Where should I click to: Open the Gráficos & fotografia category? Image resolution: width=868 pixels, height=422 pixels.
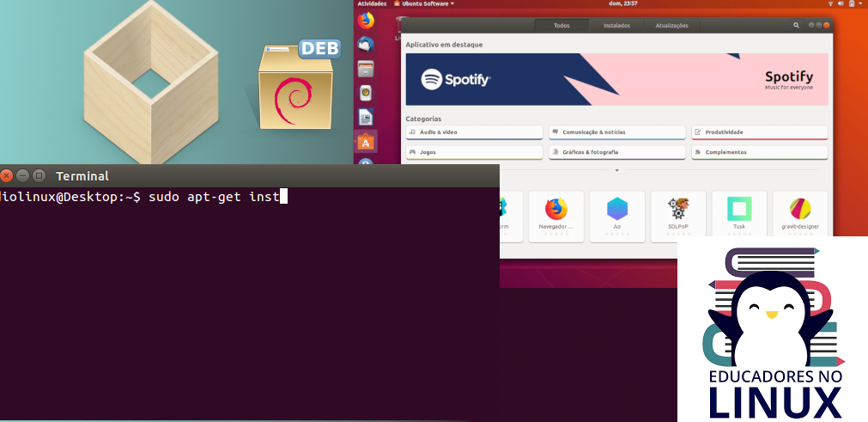point(616,152)
